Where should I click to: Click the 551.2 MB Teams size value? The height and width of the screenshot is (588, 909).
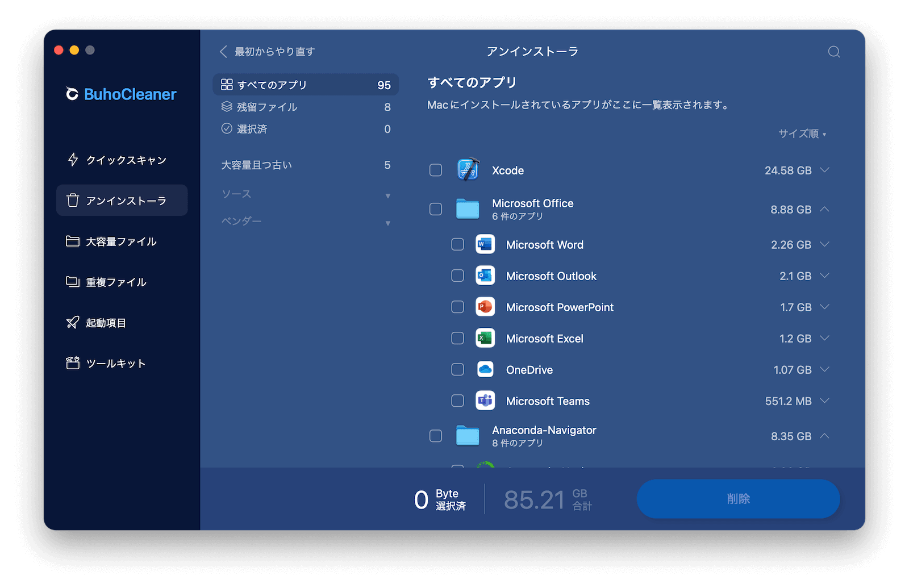point(788,401)
